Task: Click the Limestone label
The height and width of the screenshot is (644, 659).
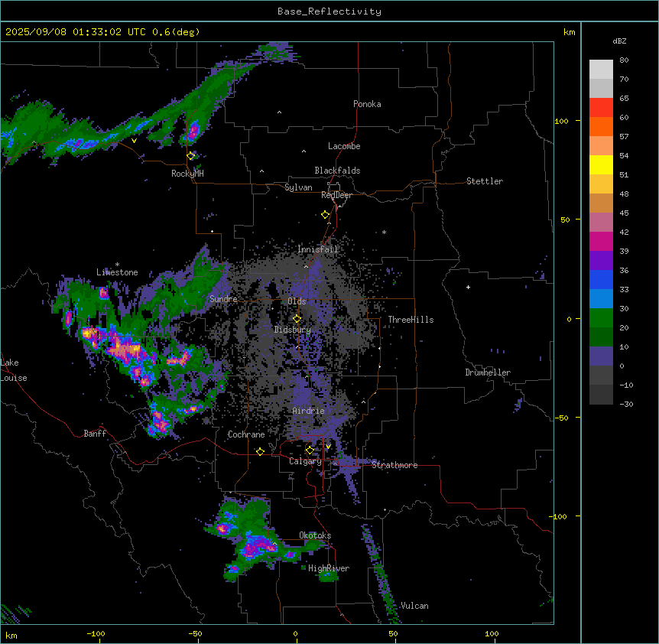Action: [x=117, y=272]
